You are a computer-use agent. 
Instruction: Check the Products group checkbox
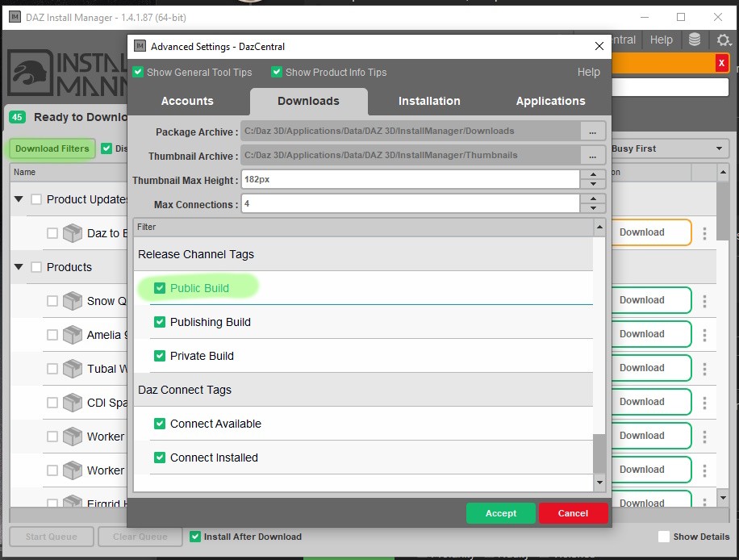36,267
